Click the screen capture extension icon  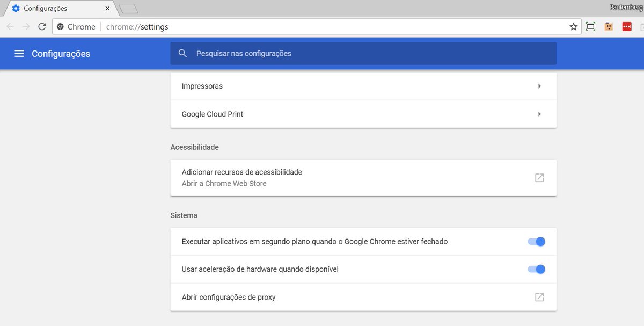point(591,26)
